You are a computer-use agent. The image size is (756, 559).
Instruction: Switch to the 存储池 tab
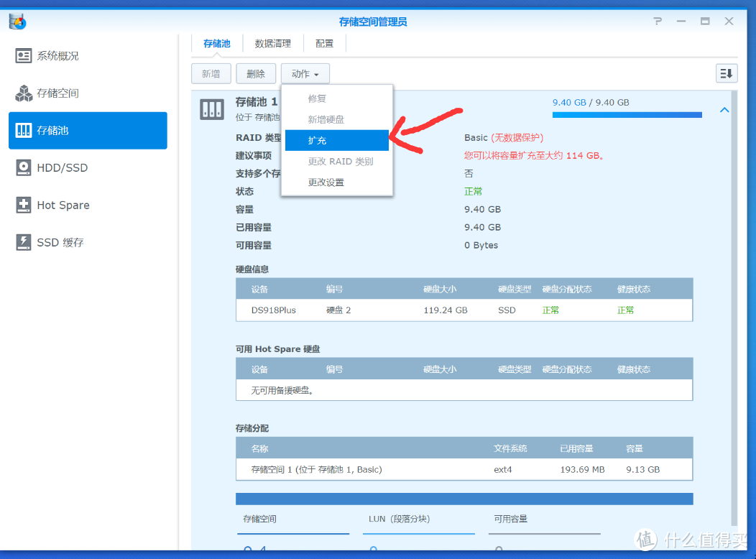pyautogui.click(x=216, y=43)
